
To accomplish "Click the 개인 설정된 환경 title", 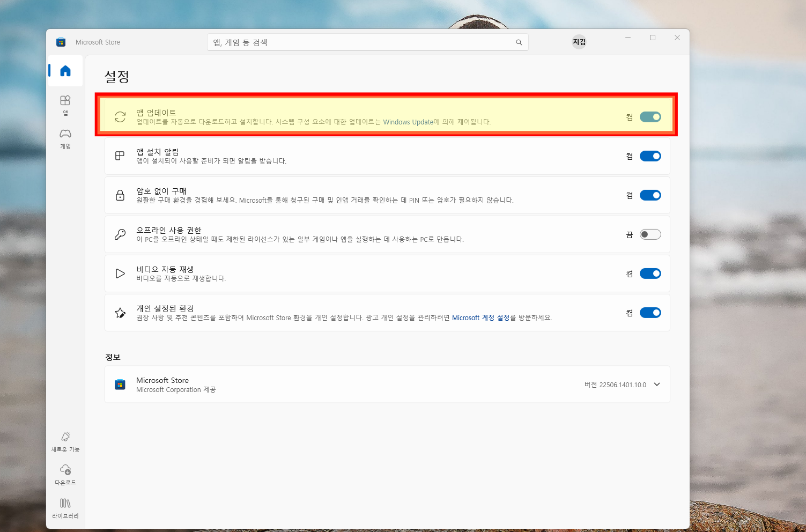I will click(x=165, y=308).
